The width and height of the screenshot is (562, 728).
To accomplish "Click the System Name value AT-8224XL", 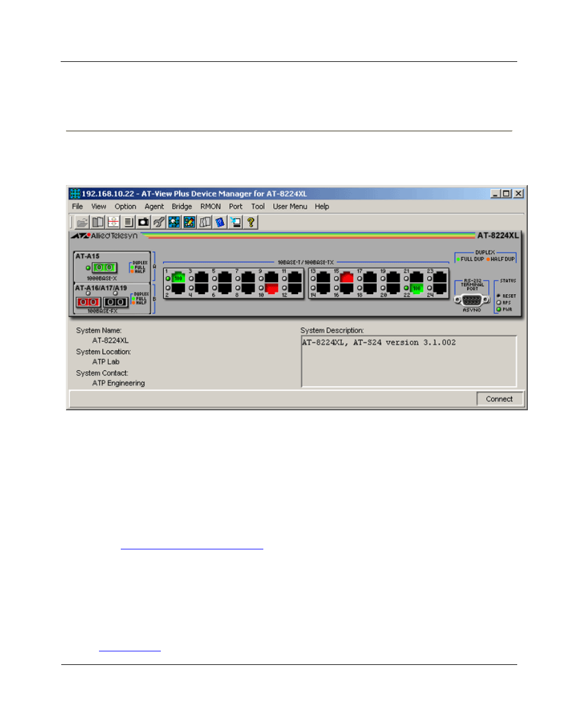I will 110,341.
